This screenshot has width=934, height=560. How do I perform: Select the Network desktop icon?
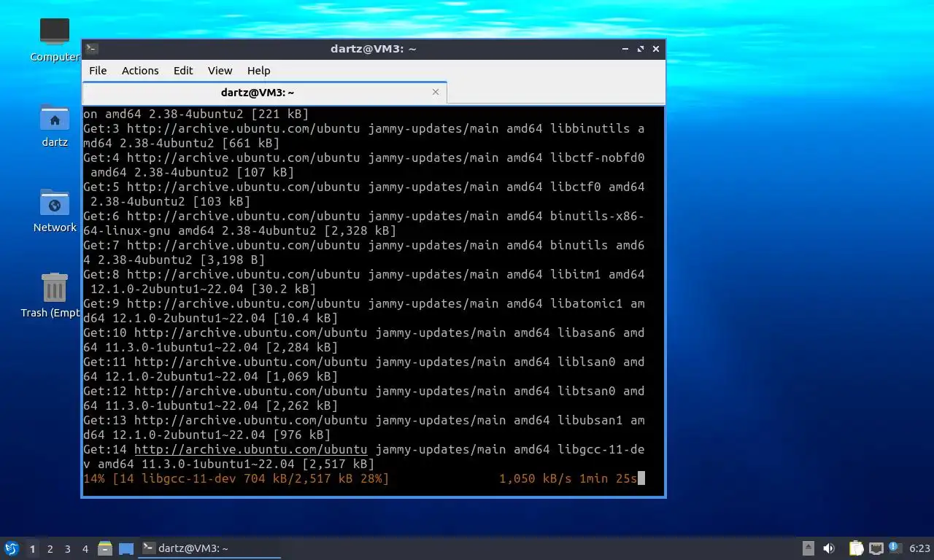(x=55, y=211)
